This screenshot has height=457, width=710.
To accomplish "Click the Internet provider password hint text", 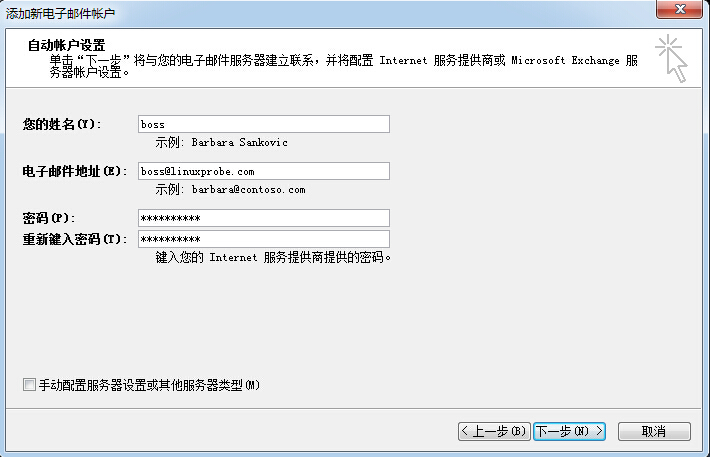I will 272,257.
